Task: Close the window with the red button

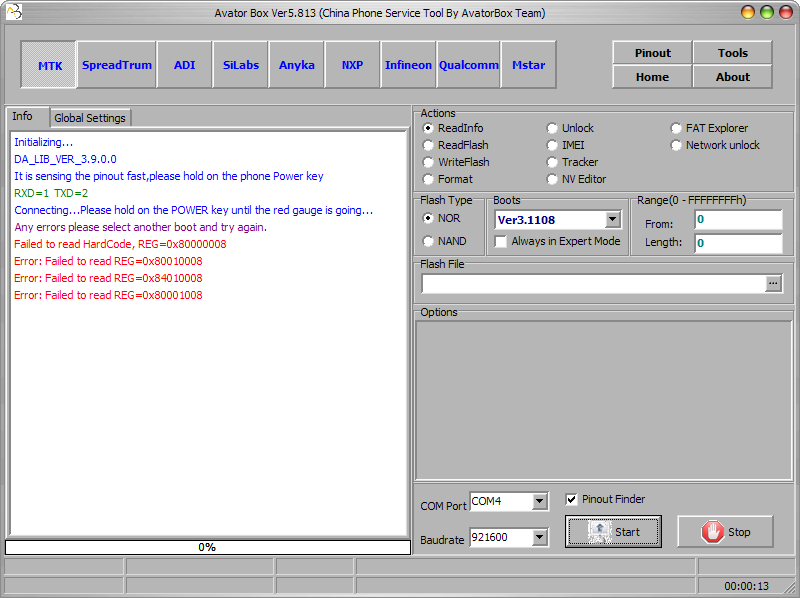Action: point(786,12)
